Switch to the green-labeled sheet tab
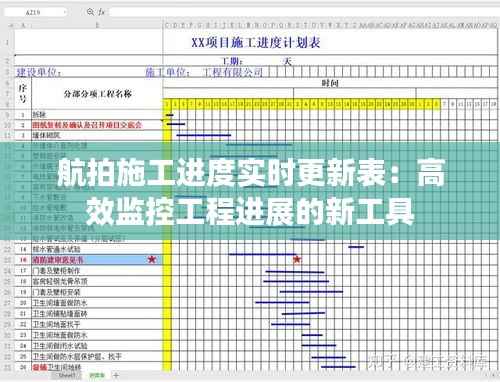This screenshot has width=500, height=382. tap(97, 375)
